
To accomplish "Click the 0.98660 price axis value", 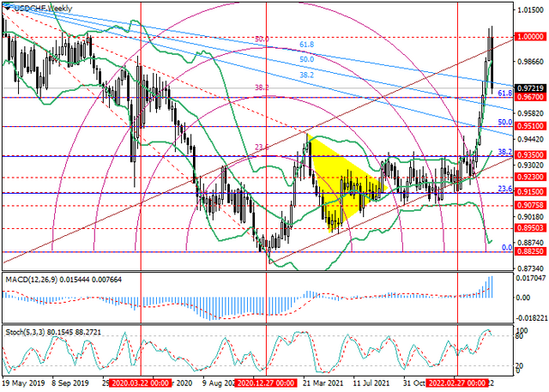I will coord(529,62).
